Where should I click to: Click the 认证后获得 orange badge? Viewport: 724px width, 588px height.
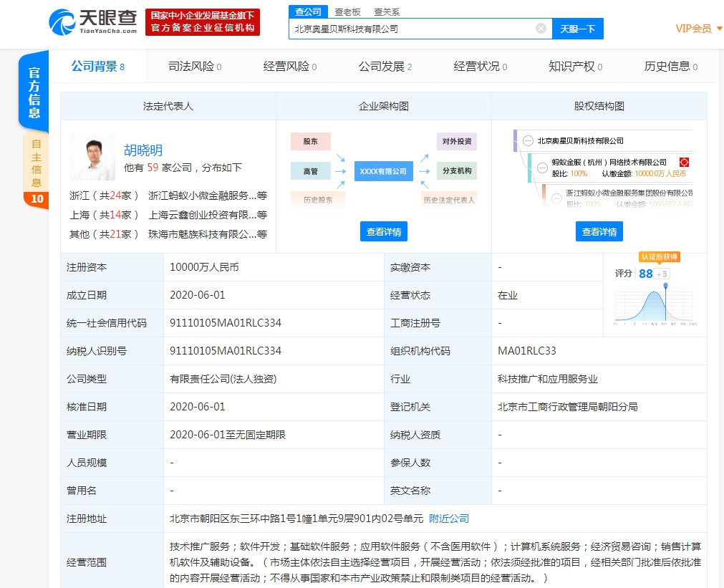coord(660,257)
